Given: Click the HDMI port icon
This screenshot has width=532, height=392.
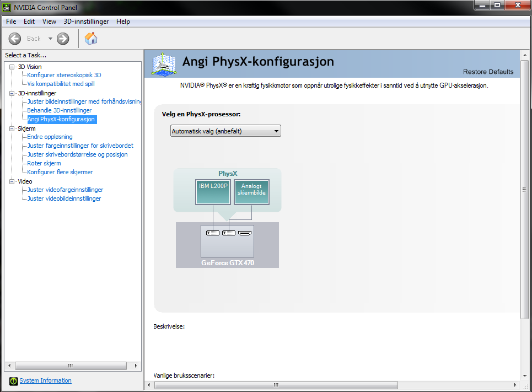Looking at the screenshot, I should point(245,233).
